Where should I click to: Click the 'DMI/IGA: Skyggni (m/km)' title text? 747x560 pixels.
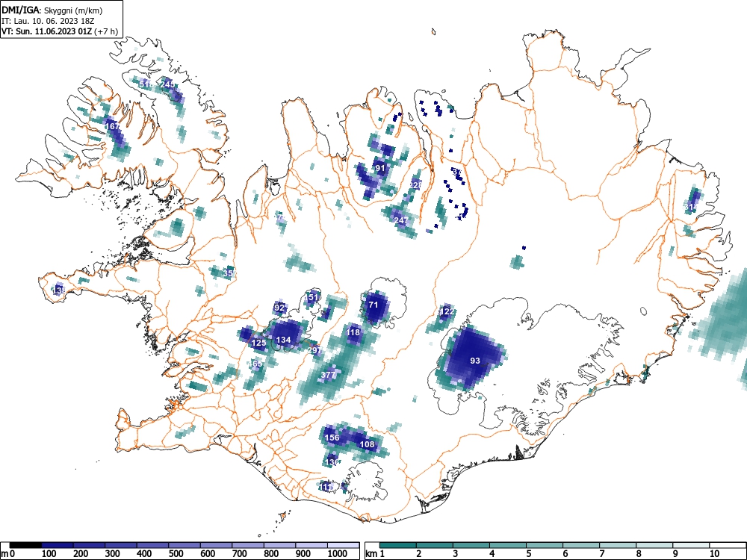[52, 10]
